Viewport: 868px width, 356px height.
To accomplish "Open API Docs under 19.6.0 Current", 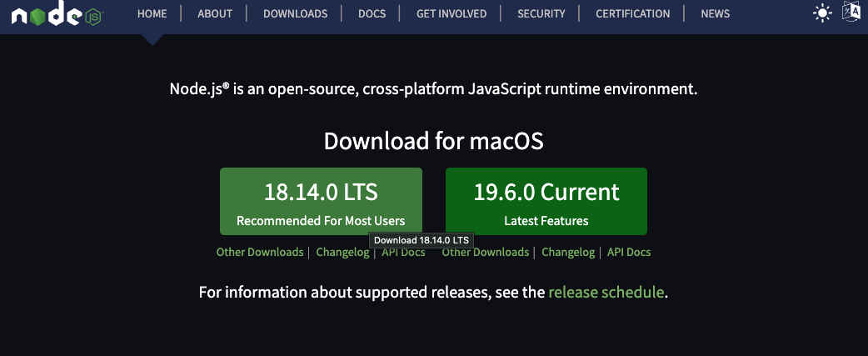I will pos(629,253).
